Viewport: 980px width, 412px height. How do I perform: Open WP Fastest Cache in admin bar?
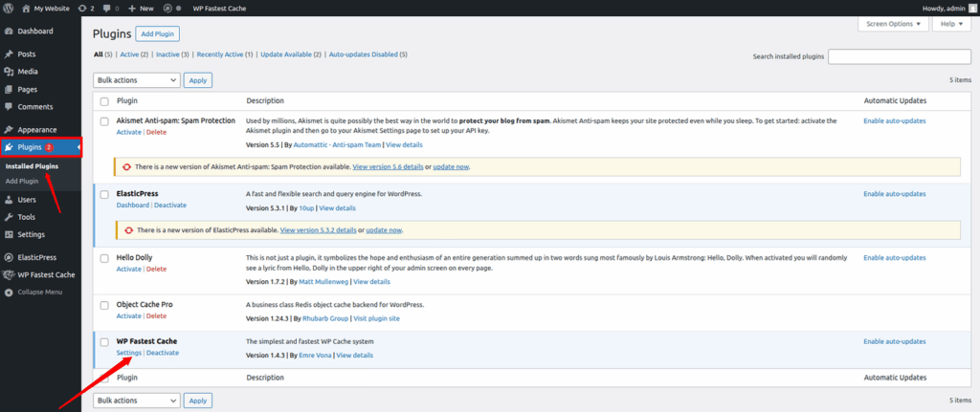point(219,9)
